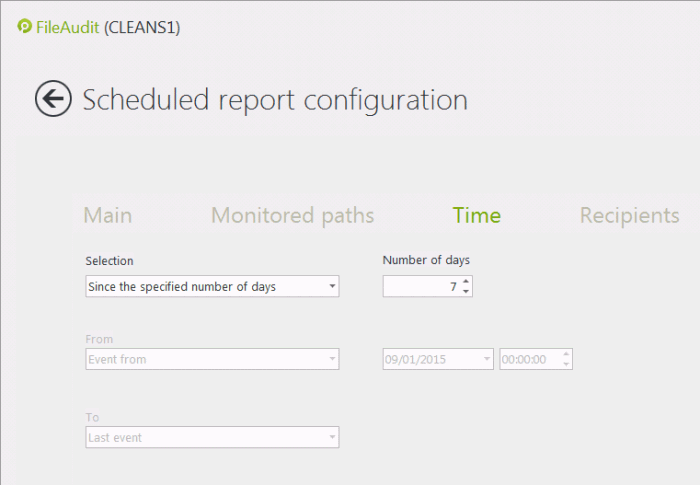Viewport: 700px width, 485px height.
Task: Go back using the circular arrow icon
Action: click(x=53, y=99)
